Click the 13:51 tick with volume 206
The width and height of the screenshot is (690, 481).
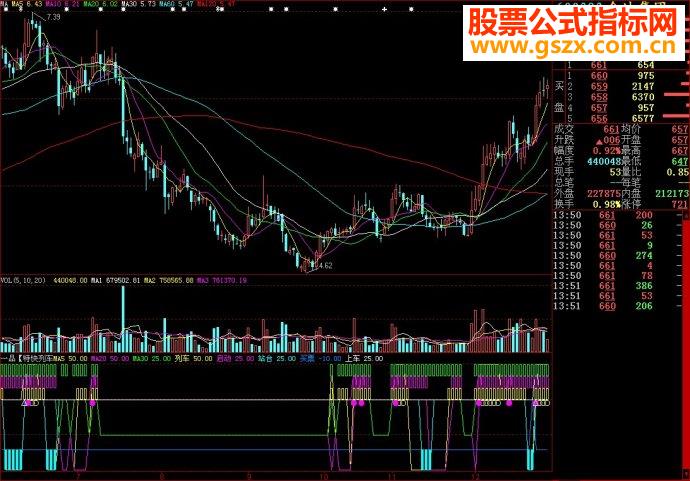(603, 306)
